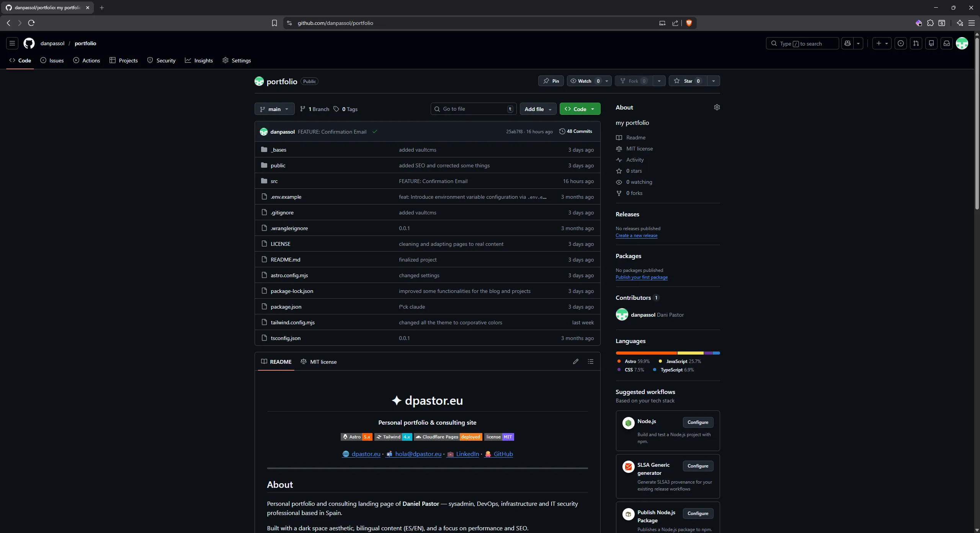
Task: Open Copilot chat icon in header
Action: (848, 43)
